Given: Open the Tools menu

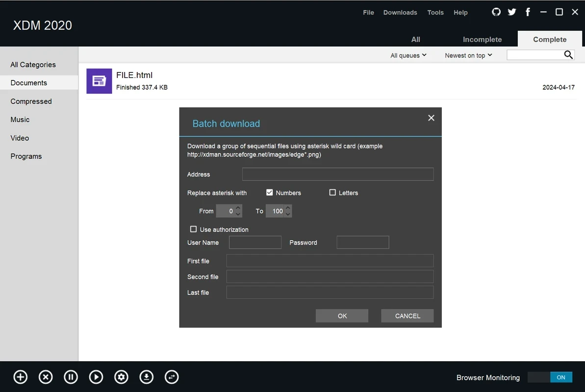Looking at the screenshot, I should [x=435, y=12].
